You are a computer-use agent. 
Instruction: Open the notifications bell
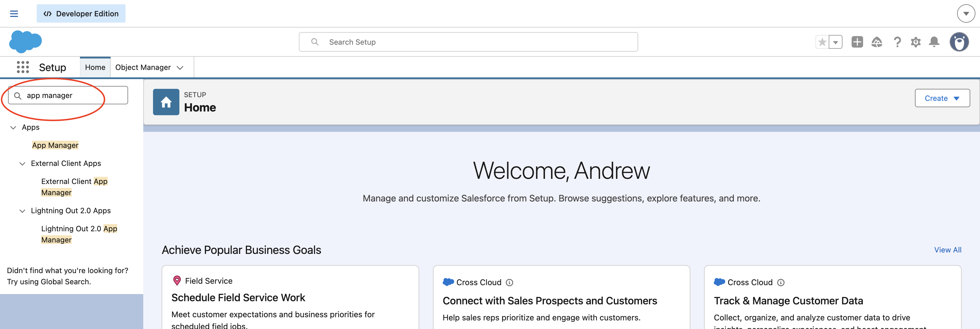pyautogui.click(x=934, y=42)
